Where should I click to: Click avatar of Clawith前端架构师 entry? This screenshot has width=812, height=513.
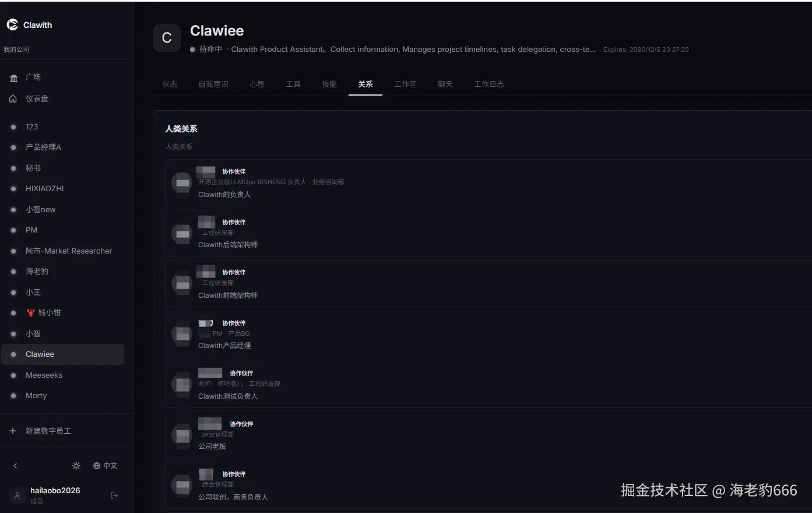[x=182, y=284]
